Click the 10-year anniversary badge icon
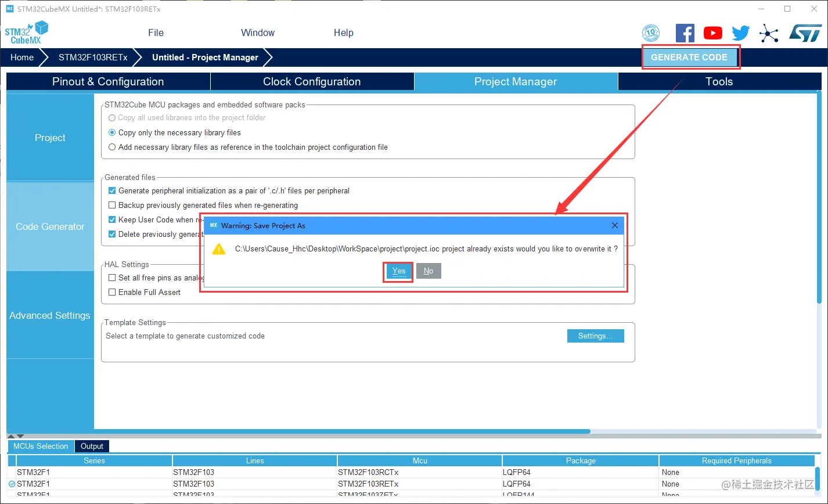Image resolution: width=828 pixels, height=504 pixels. tap(651, 33)
